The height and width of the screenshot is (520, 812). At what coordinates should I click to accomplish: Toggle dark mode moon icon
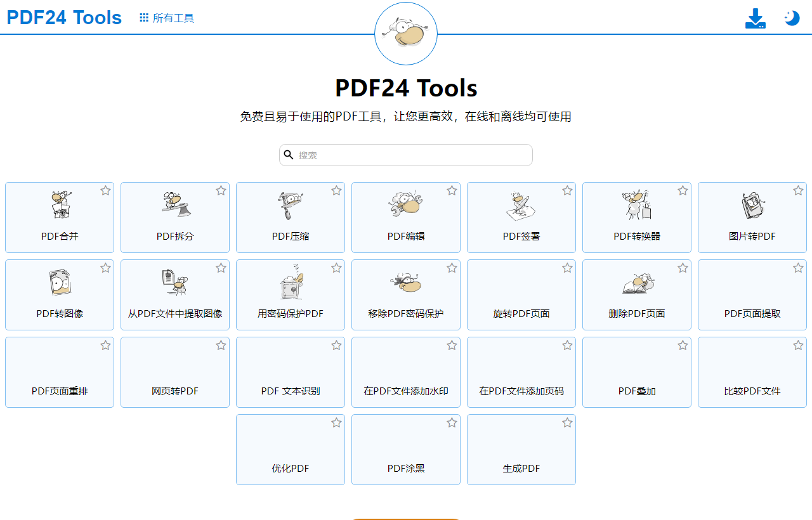pos(792,18)
